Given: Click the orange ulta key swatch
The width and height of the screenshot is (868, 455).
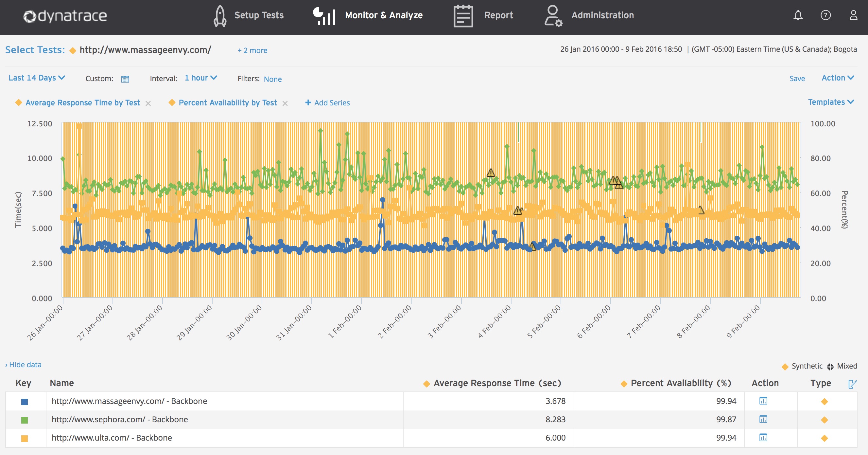Looking at the screenshot, I should coord(25,439).
